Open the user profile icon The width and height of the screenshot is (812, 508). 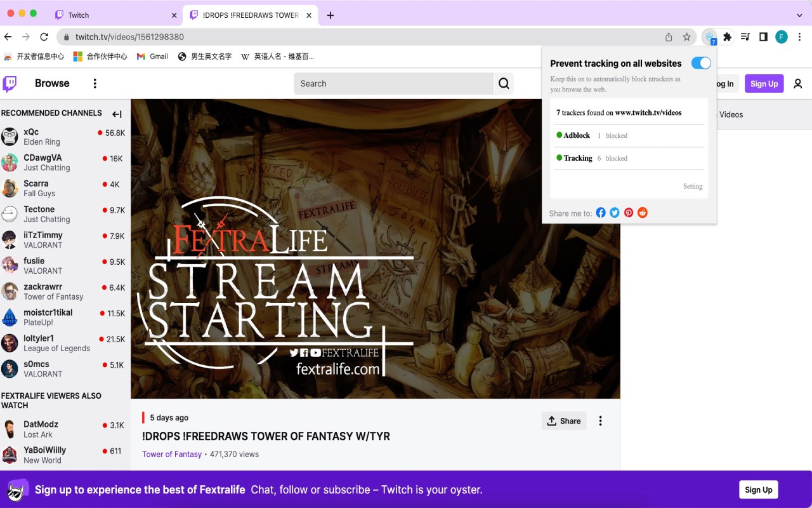[x=798, y=84]
